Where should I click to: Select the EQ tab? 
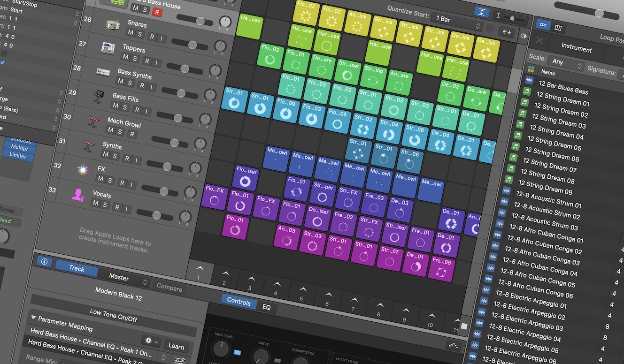pos(267,307)
